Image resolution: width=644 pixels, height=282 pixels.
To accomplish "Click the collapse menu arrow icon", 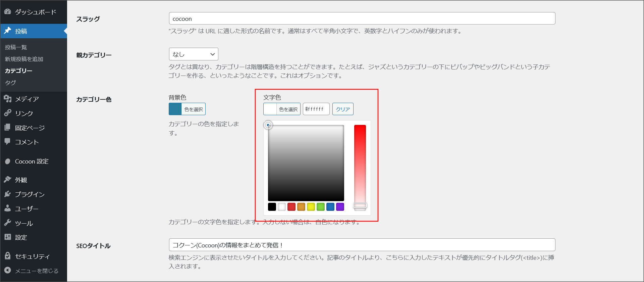I will pos(8,270).
